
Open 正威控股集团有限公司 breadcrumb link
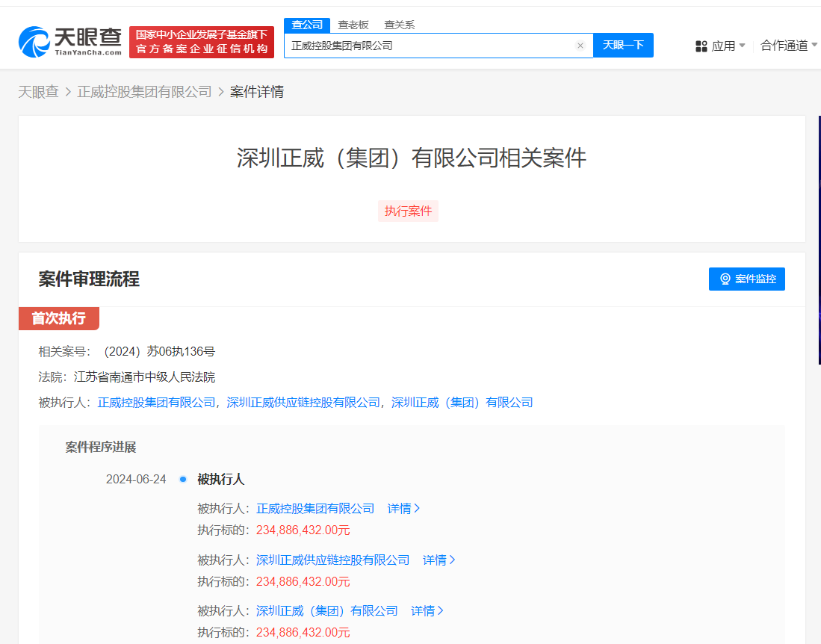pos(144,92)
